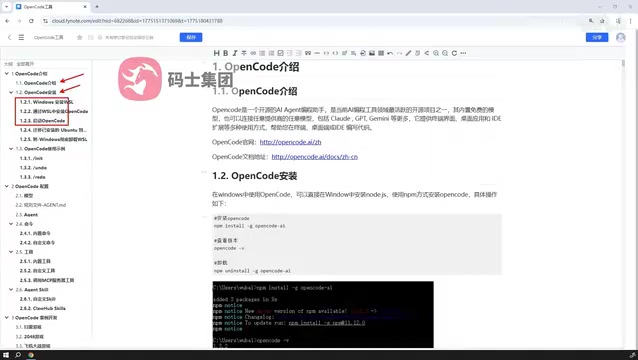Reload the browser page
The width and height of the screenshot is (638, 360).
point(31,21)
